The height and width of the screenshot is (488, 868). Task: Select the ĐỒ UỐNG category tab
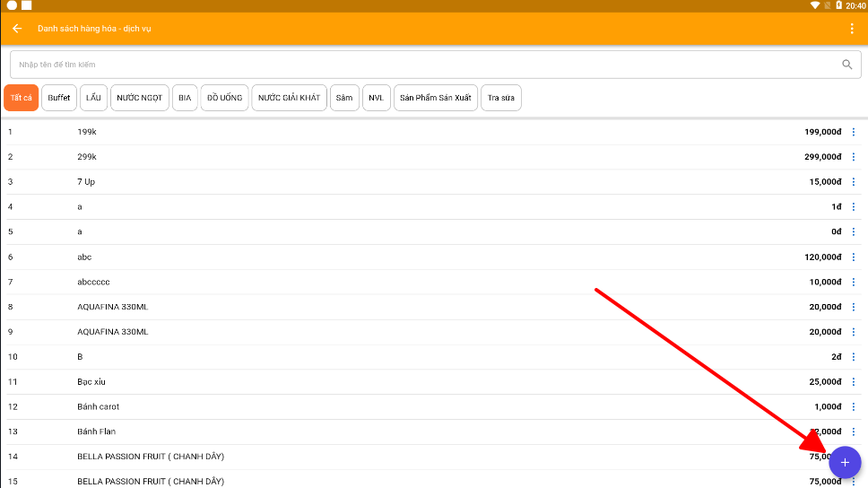[225, 98]
